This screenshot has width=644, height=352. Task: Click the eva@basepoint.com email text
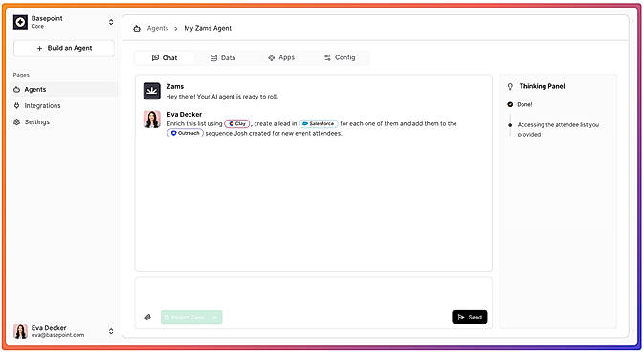[58, 335]
